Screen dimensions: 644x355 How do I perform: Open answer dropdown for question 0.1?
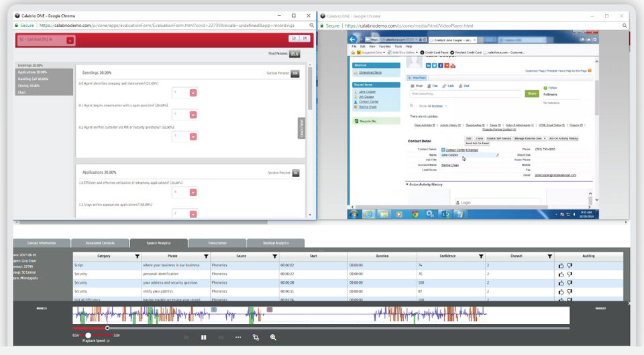point(193,115)
